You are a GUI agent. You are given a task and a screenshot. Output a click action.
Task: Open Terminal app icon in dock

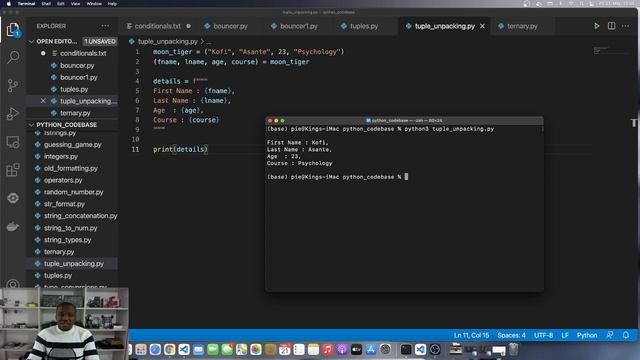pos(406,349)
